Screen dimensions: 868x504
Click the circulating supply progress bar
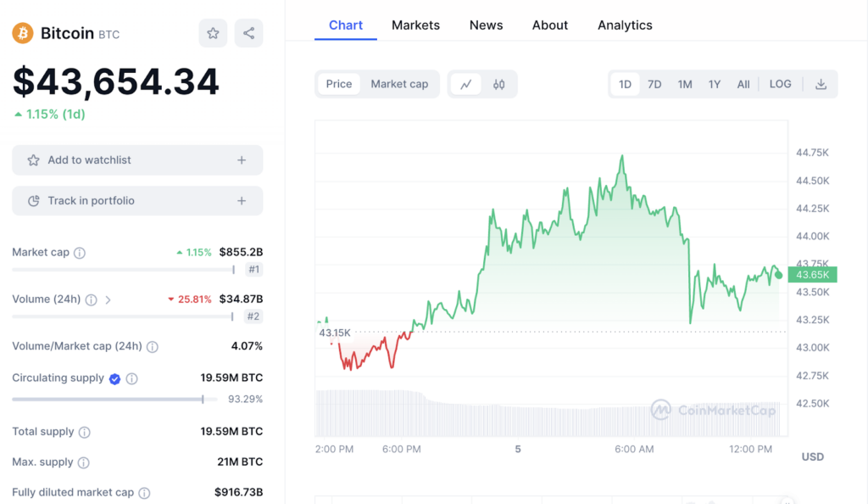pyautogui.click(x=108, y=399)
